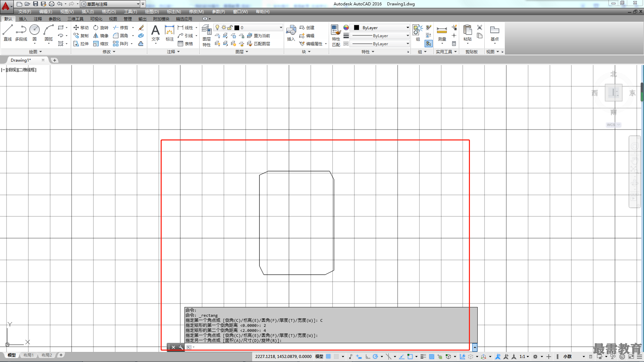Click the black layer color swatch

coord(237,28)
